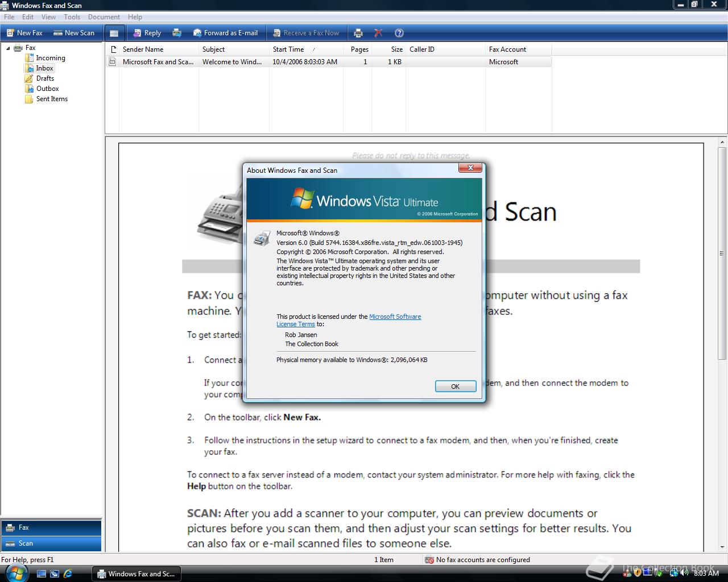Click the preview pane vertical scrollbar thumb
The width and height of the screenshot is (728, 582).
(x=722, y=253)
